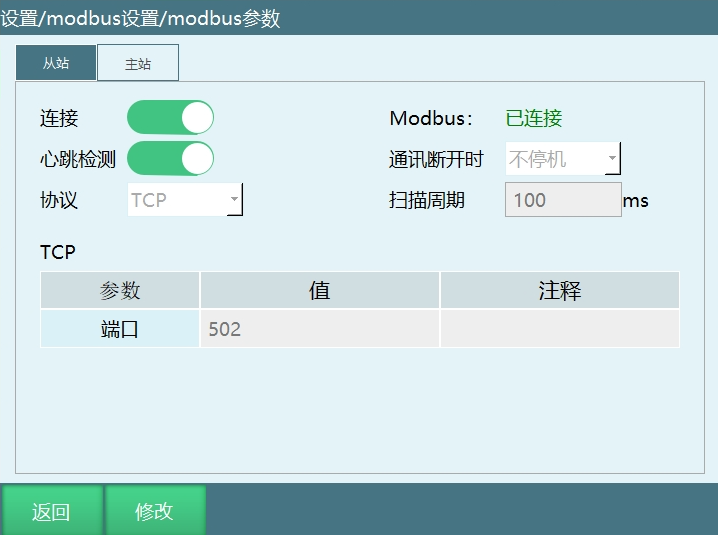Expand the 协议 TCP dropdown

(186, 200)
